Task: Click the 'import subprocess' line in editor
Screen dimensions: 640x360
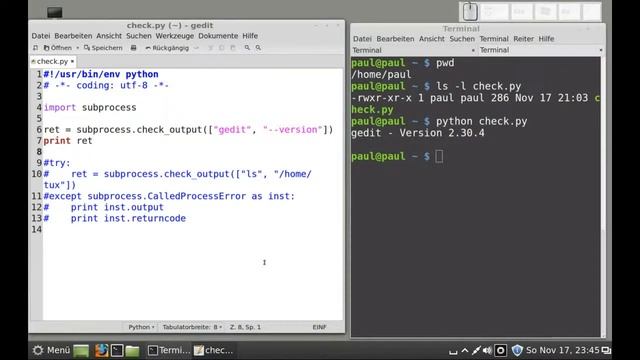Action: pyautogui.click(x=90, y=107)
